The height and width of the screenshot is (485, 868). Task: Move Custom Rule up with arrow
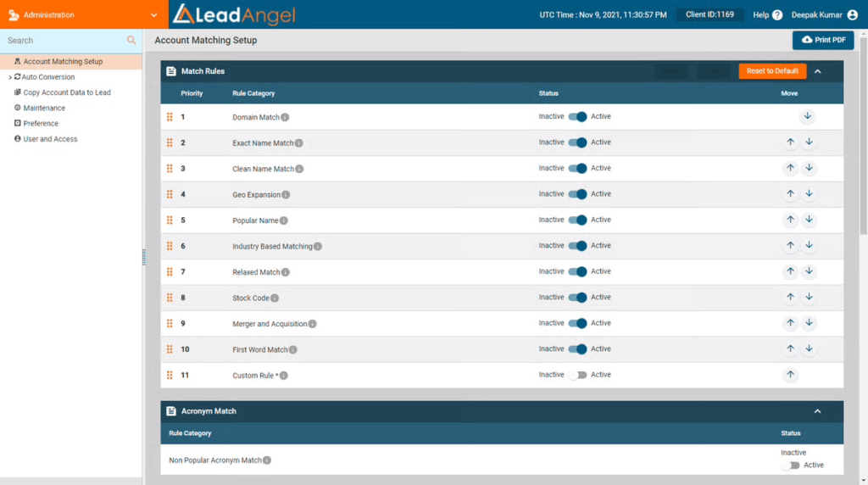790,375
